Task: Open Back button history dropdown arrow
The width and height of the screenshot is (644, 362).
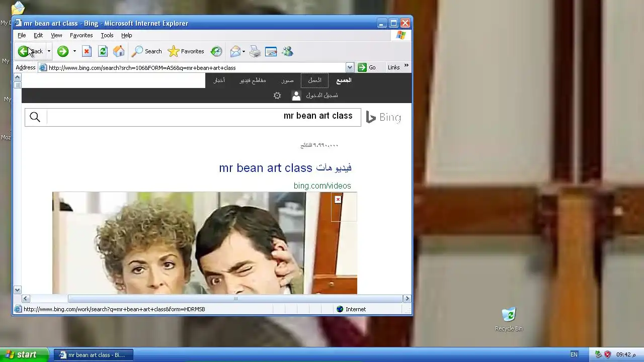Action: click(x=49, y=51)
